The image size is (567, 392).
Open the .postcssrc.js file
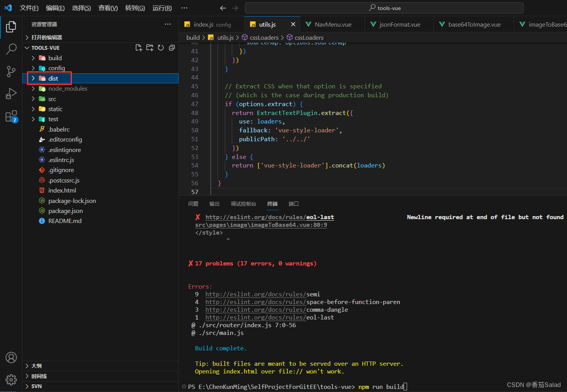[100, 180]
